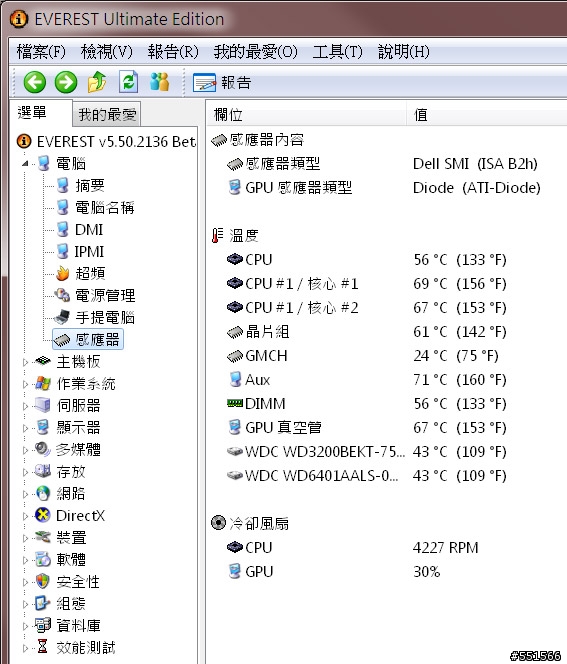Viewport: 567px width, 664px height.
Task: Click the 軟體 software icon
Action: [43, 559]
